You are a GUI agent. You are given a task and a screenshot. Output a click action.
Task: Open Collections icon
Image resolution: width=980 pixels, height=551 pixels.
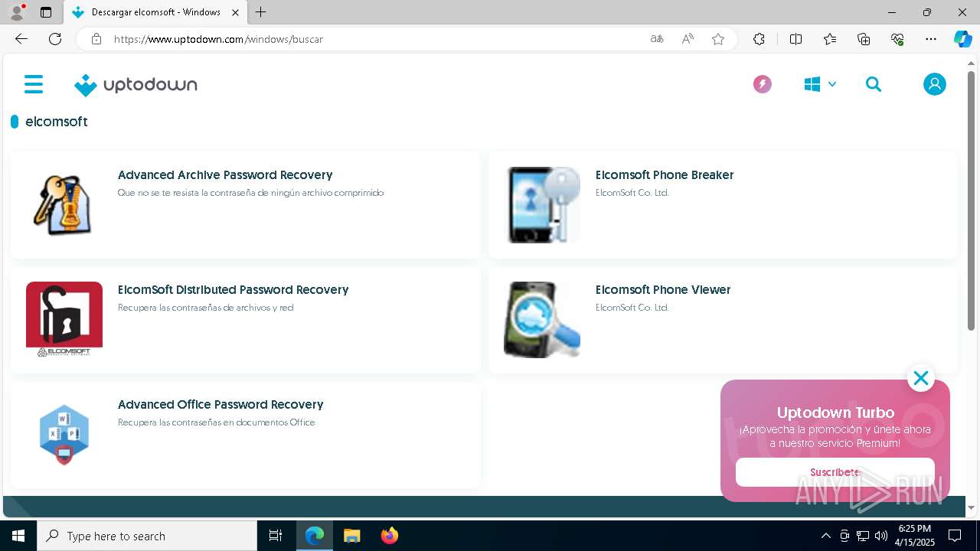(864, 39)
